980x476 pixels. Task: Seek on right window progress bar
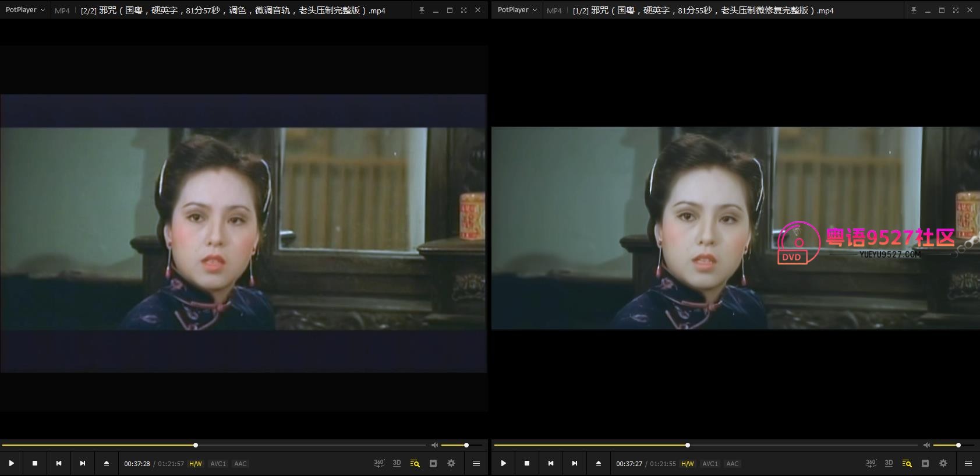click(x=706, y=445)
